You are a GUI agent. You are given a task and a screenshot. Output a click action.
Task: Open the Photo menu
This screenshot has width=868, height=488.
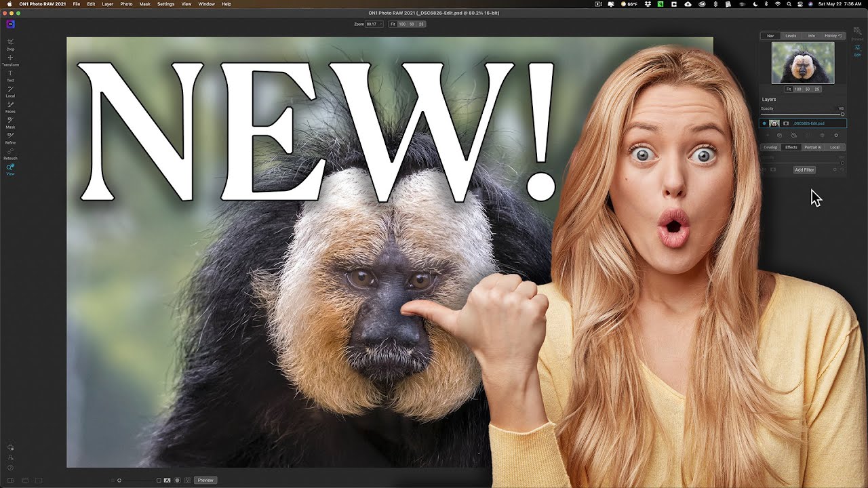click(126, 4)
